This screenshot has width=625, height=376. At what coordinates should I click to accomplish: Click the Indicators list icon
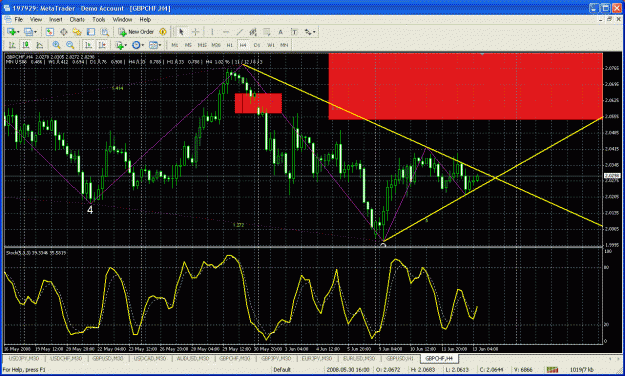(119, 45)
